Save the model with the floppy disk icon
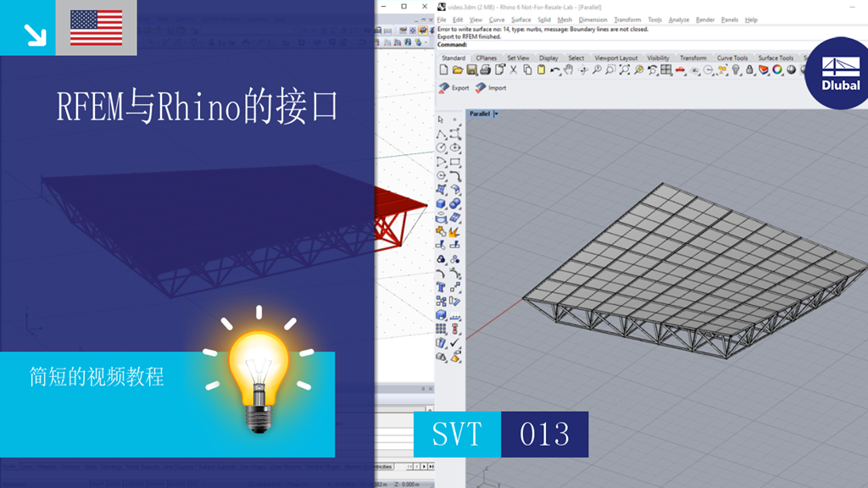This screenshot has height=488, width=868. (471, 70)
